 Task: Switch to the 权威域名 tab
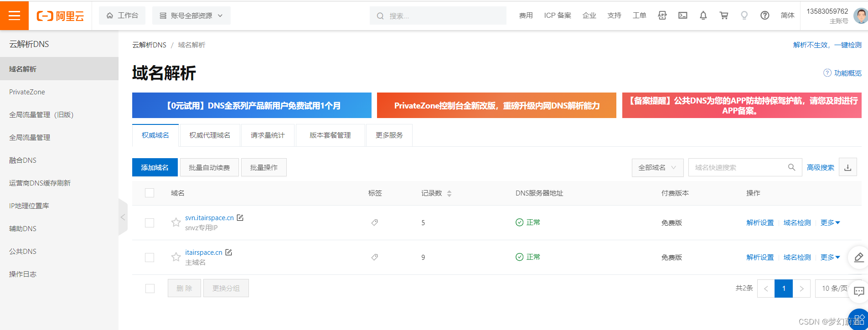click(155, 135)
